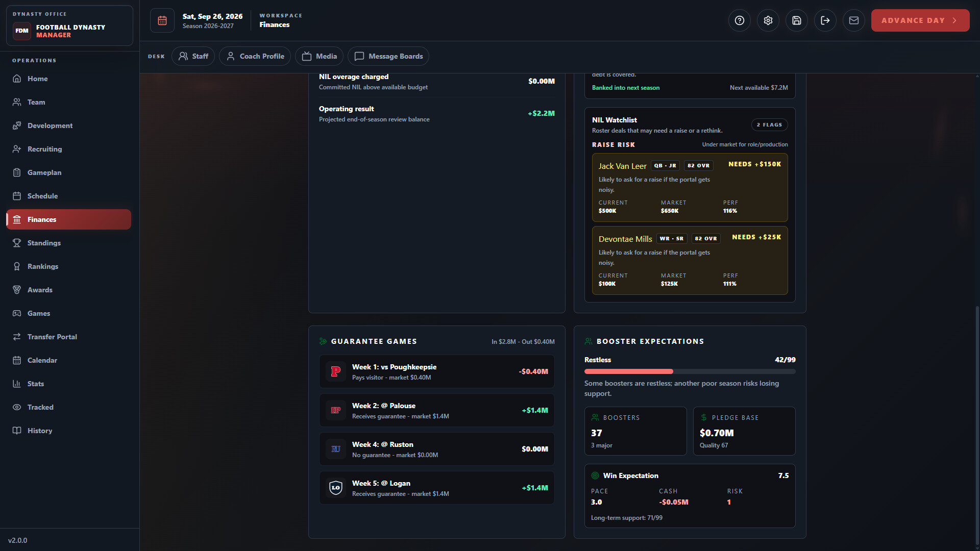Click 'Banked into next season' text
This screenshot has height=551, width=980.
tap(626, 88)
